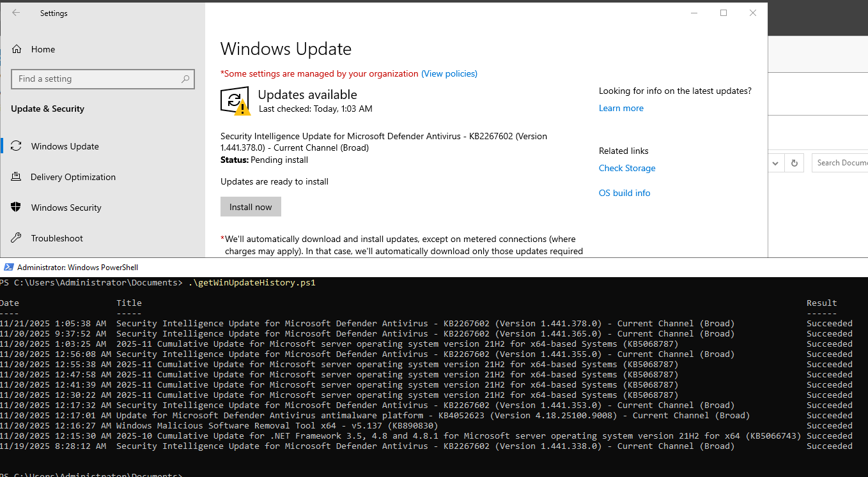Select Delivery Optimization in the sidebar
The image size is (868, 477).
point(103,177)
